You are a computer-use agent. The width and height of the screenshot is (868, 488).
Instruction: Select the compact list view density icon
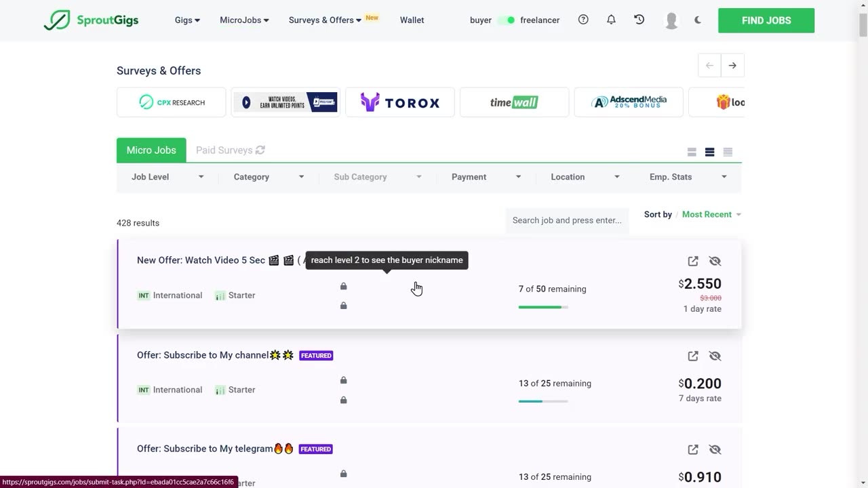[728, 152]
